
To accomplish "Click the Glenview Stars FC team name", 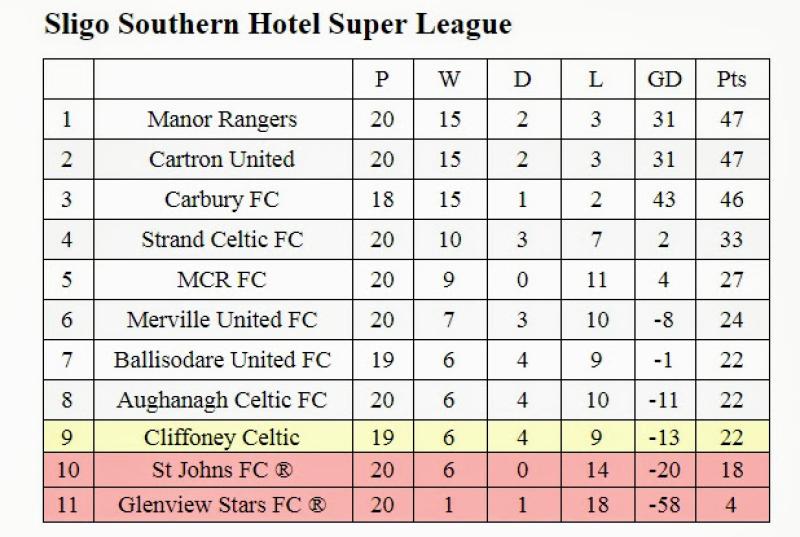I will pos(222,505).
